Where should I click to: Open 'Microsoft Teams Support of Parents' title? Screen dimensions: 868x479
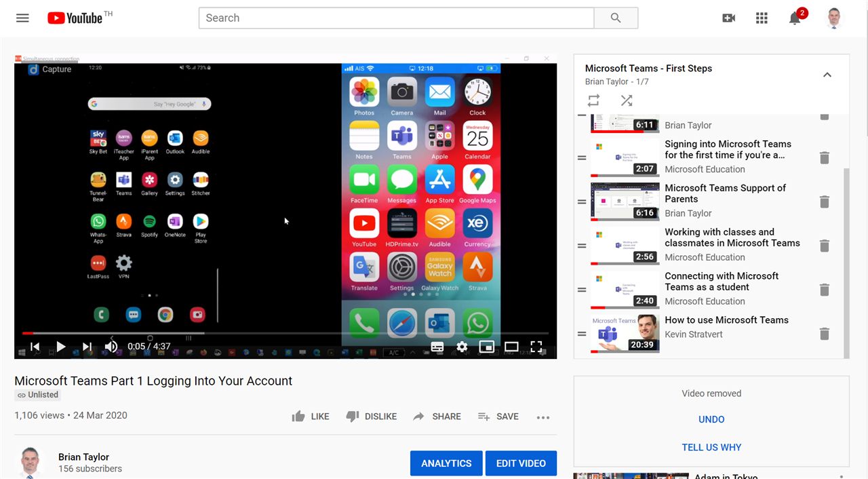[x=726, y=193]
